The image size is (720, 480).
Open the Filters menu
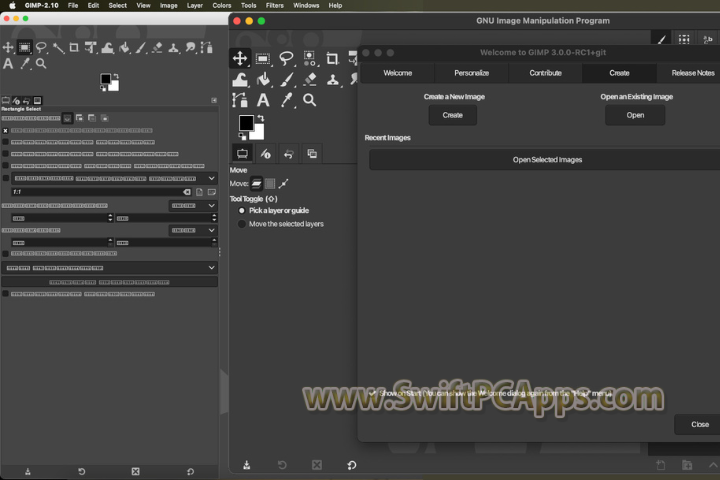pyautogui.click(x=275, y=6)
